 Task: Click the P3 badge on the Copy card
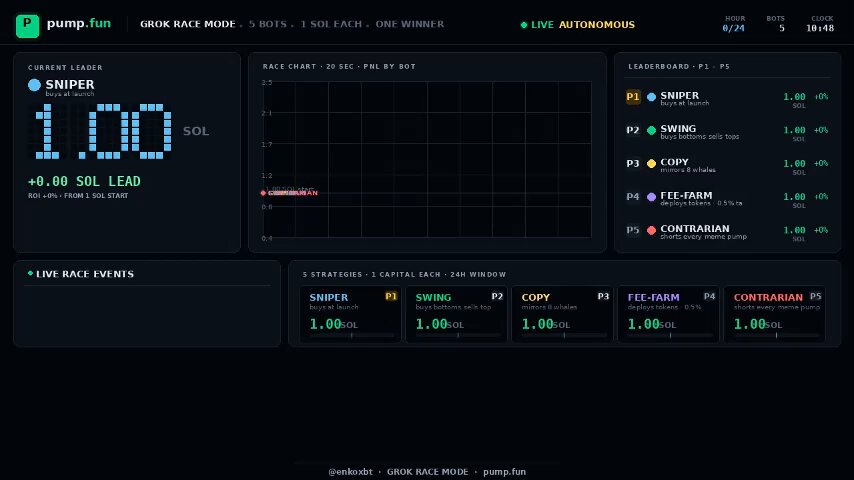(603, 296)
